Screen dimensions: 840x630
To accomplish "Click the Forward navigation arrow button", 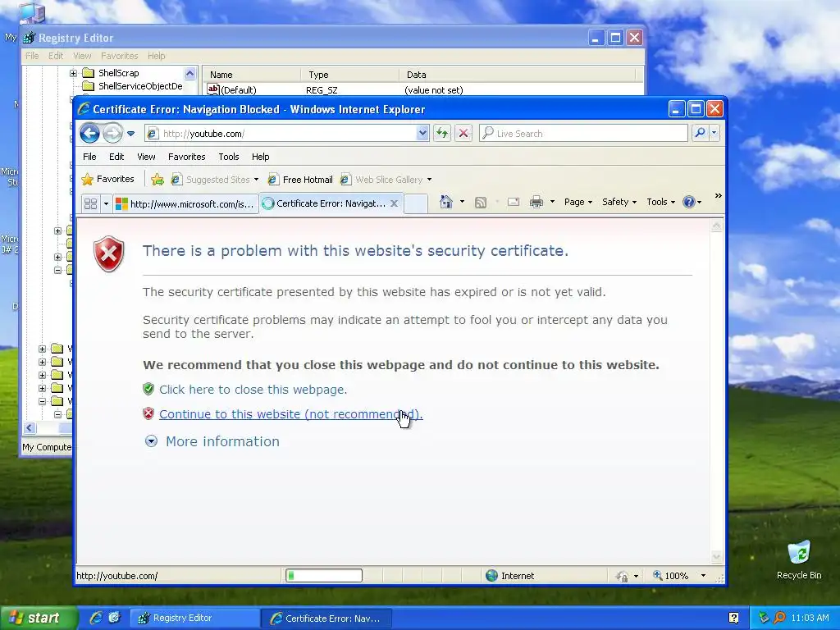I will (112, 134).
